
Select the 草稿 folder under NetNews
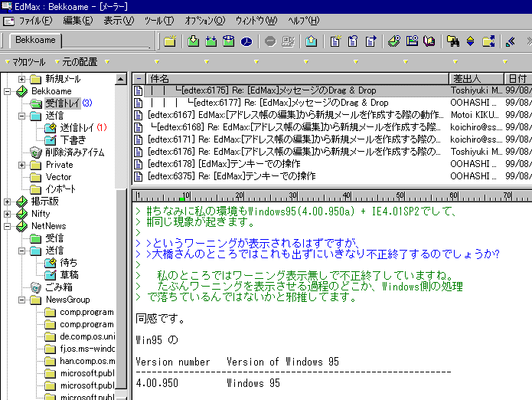point(69,274)
